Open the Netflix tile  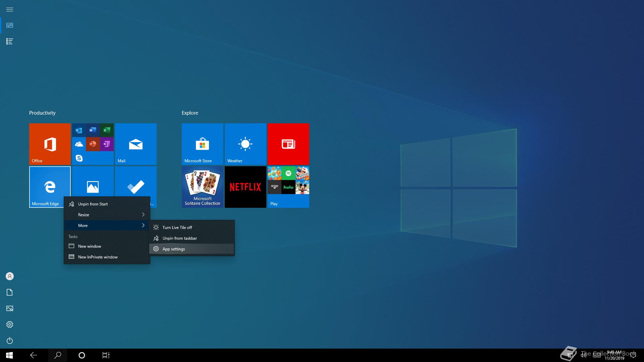click(x=246, y=187)
